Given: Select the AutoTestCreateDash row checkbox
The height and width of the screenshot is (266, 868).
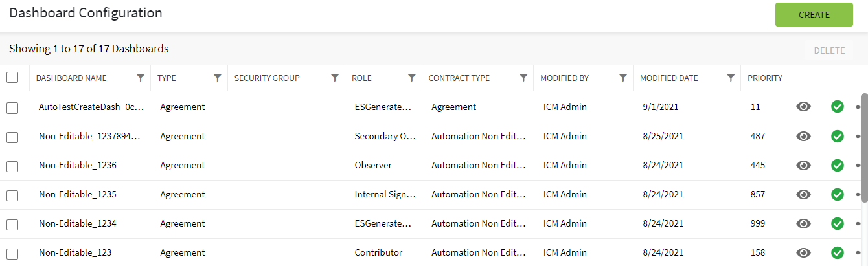Looking at the screenshot, I should point(12,107).
